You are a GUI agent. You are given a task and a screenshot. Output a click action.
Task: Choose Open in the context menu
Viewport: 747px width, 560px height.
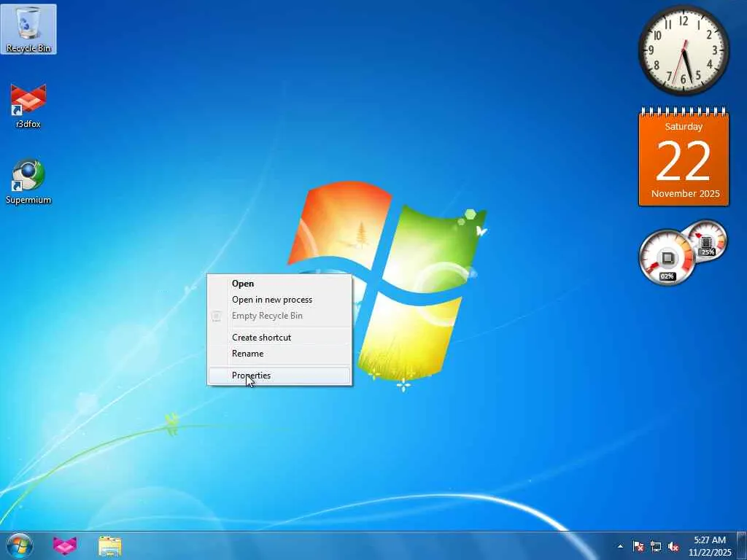[x=279, y=284]
